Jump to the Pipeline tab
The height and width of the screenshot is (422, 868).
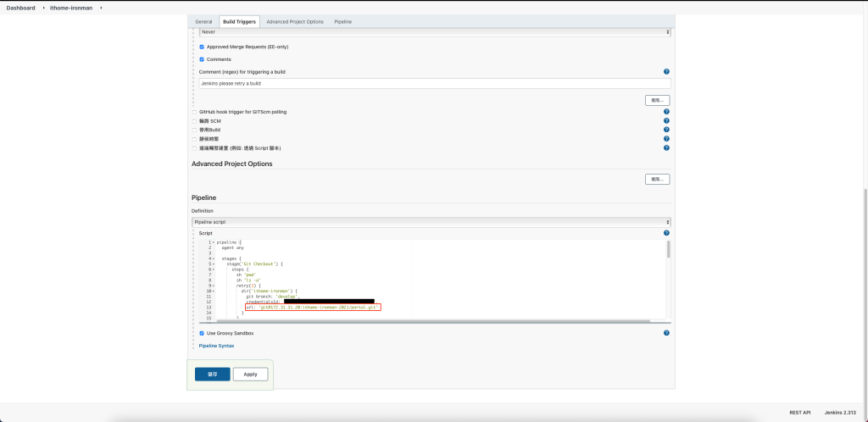coord(342,21)
